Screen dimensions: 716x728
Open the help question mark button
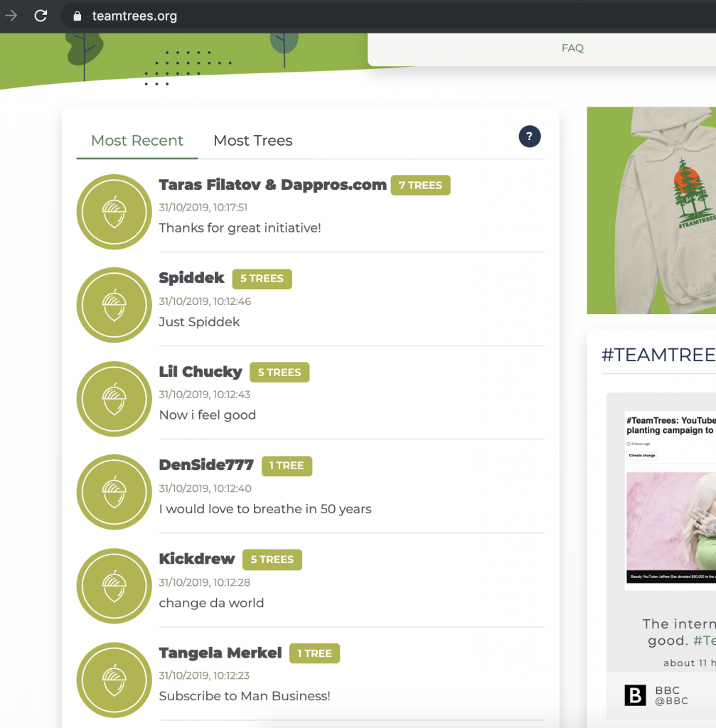(x=530, y=136)
